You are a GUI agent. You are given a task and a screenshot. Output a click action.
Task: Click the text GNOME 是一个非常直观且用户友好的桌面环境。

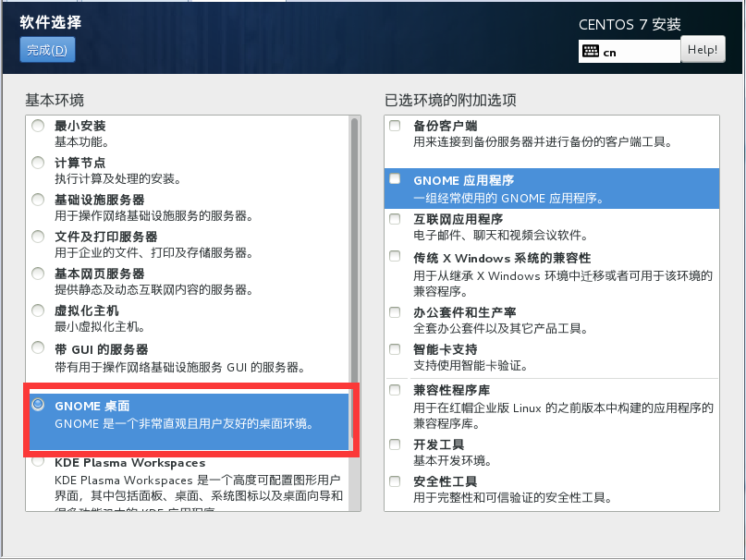184,424
